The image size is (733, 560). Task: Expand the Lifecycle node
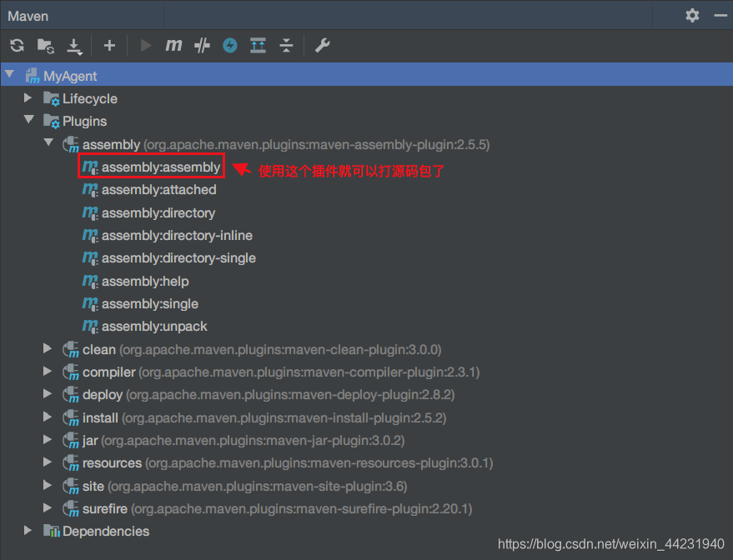click(28, 97)
